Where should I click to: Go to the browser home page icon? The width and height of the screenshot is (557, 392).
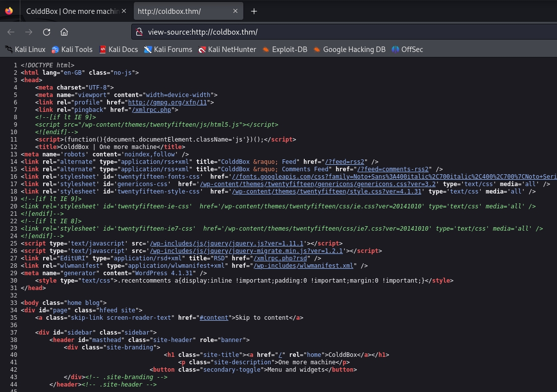(64, 32)
